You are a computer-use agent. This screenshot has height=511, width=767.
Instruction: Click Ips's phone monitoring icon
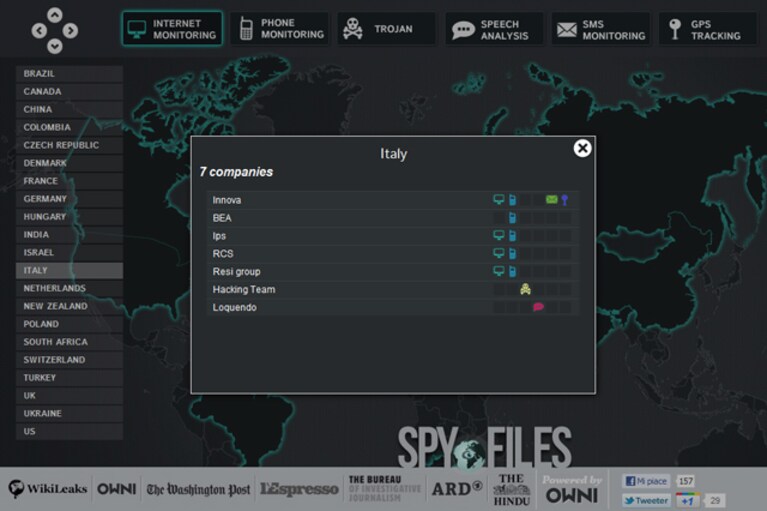(512, 236)
